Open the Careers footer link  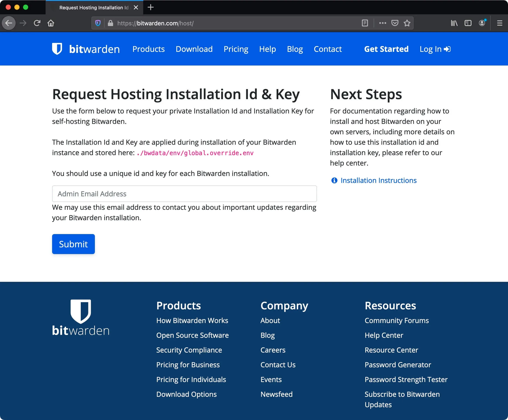click(x=273, y=350)
